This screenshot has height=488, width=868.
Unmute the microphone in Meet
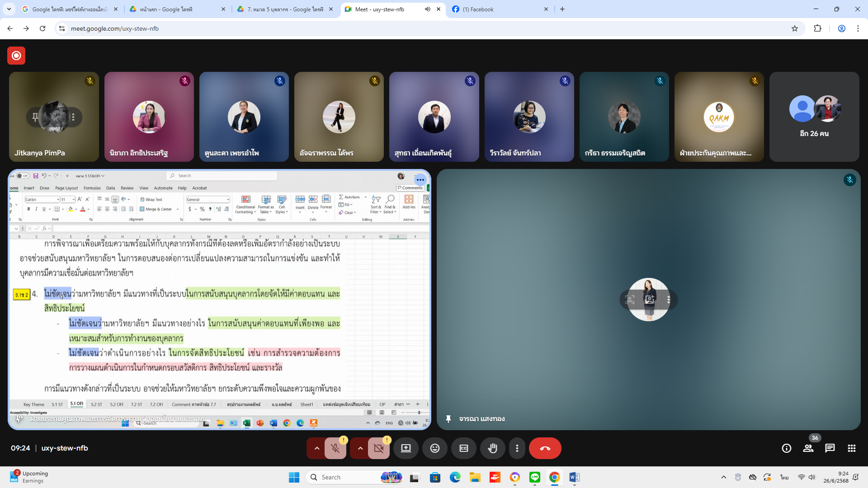pyautogui.click(x=335, y=448)
